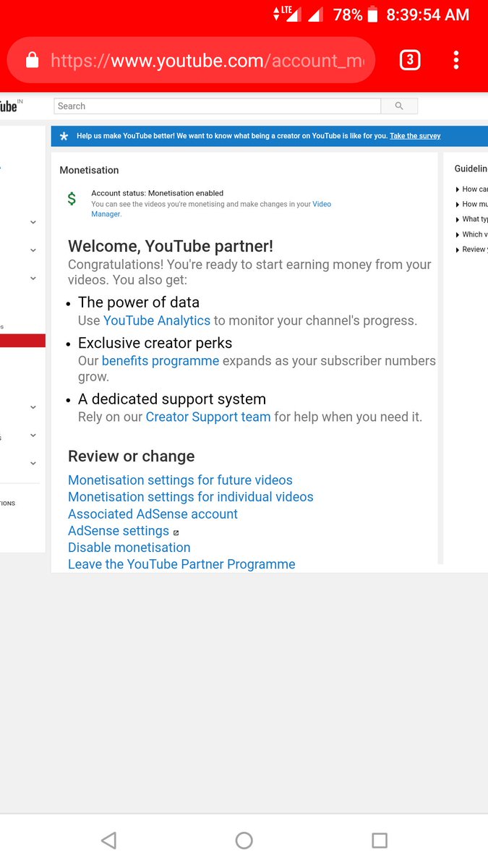This screenshot has width=488, height=868.
Task: Open the benefits programme link
Action: pos(160,361)
